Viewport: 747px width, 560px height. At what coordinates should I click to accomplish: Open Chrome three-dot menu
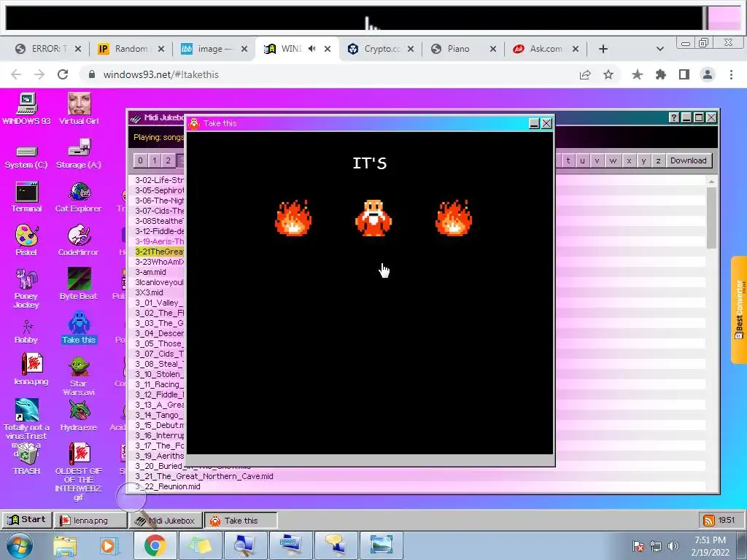coord(731,74)
